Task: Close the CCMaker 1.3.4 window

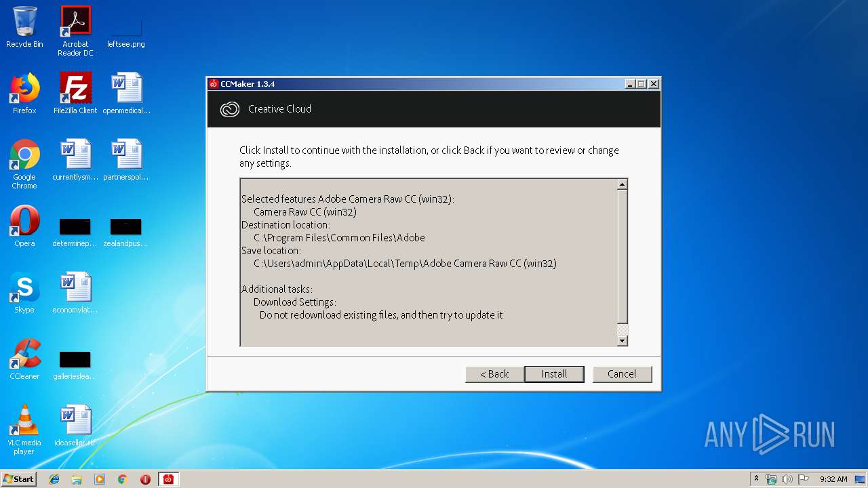Action: pos(654,84)
